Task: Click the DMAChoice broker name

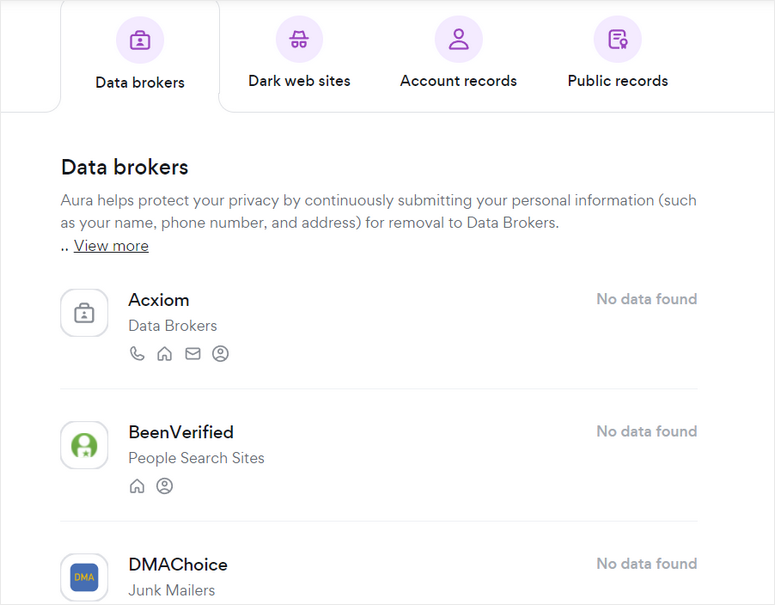Action: [178, 564]
